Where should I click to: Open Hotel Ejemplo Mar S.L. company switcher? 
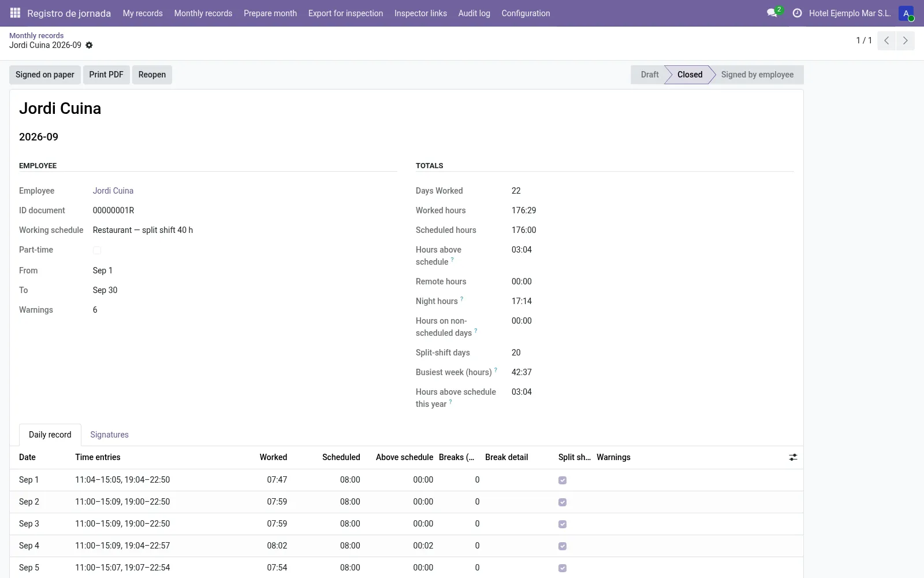coord(850,13)
